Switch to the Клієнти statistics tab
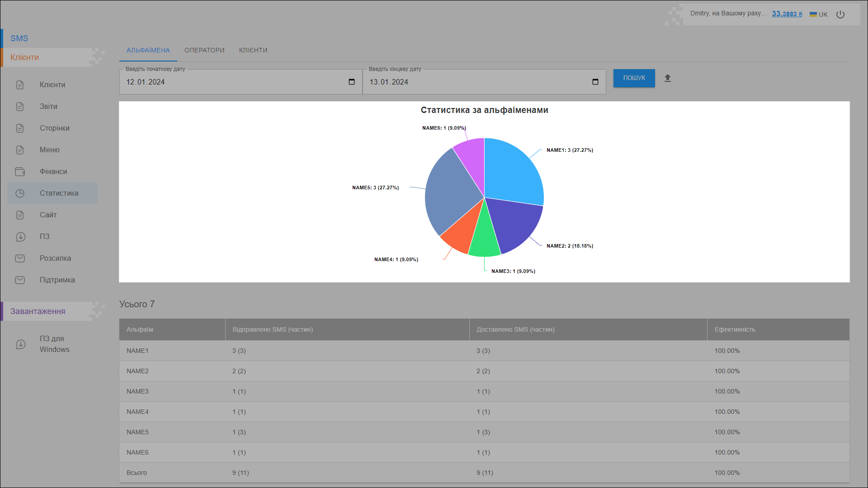Screen dimensions: 868x488 click(x=253, y=50)
